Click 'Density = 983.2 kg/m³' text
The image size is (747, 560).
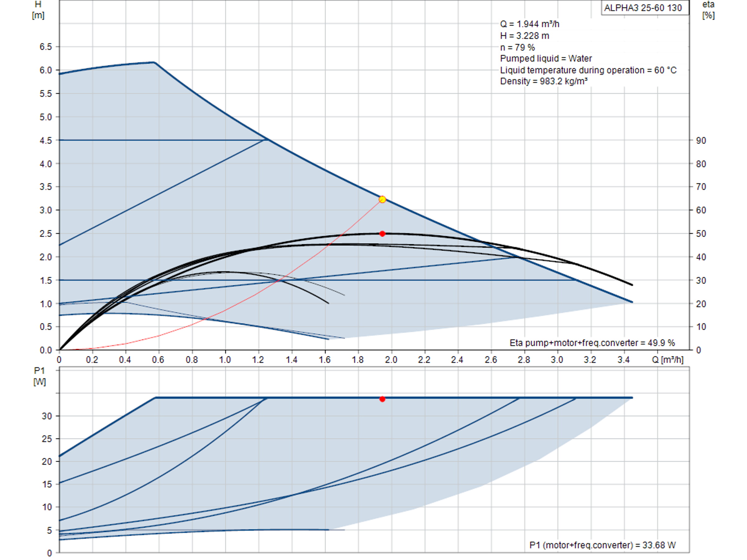[544, 81]
